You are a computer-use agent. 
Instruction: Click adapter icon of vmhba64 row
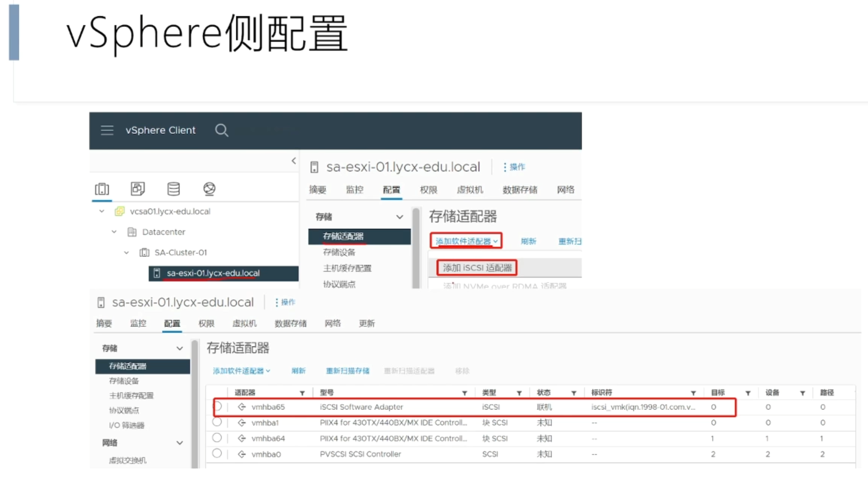coord(242,438)
